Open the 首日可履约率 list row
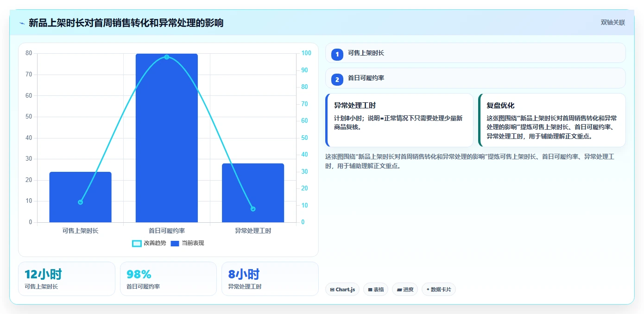The height and width of the screenshot is (314, 644). tap(475, 78)
